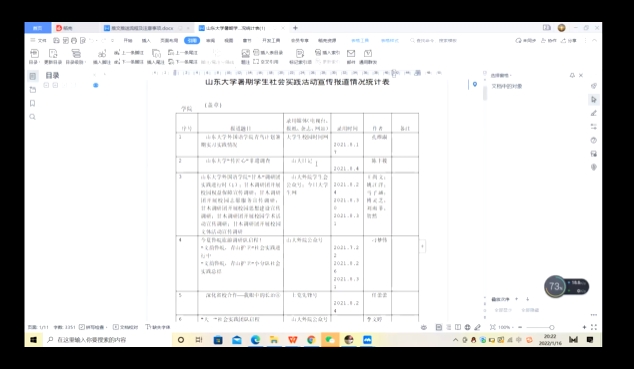
Task: Toggle 文档校对 proofreading in status bar
Action: coord(126,327)
